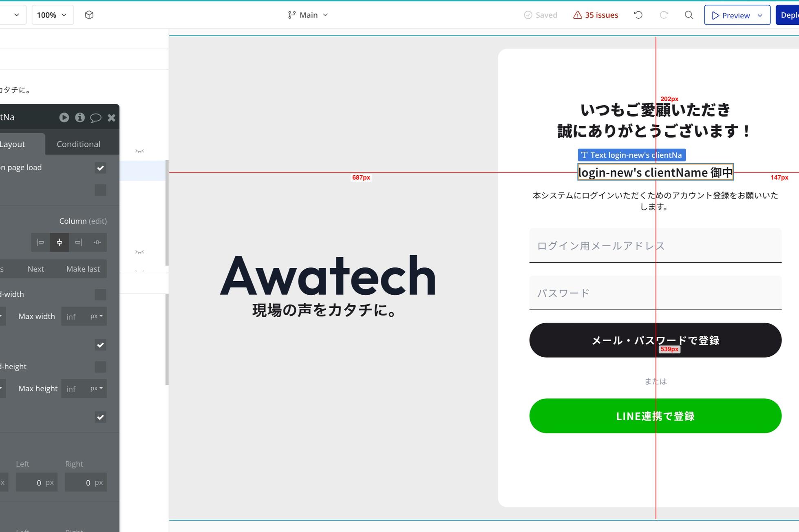Screen dimensions: 799x532
Task: Click the Right margin input field
Action: (86, 482)
